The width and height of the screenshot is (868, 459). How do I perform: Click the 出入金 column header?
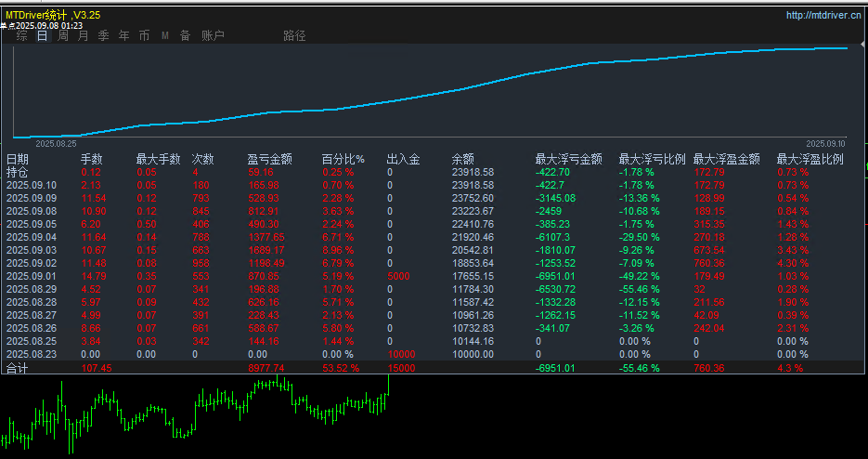pyautogui.click(x=403, y=160)
